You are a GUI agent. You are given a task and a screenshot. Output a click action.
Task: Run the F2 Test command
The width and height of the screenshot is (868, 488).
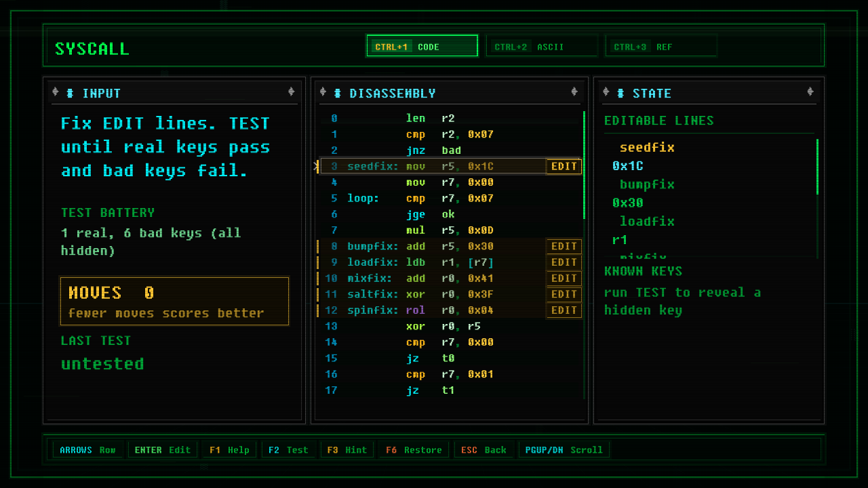288,450
